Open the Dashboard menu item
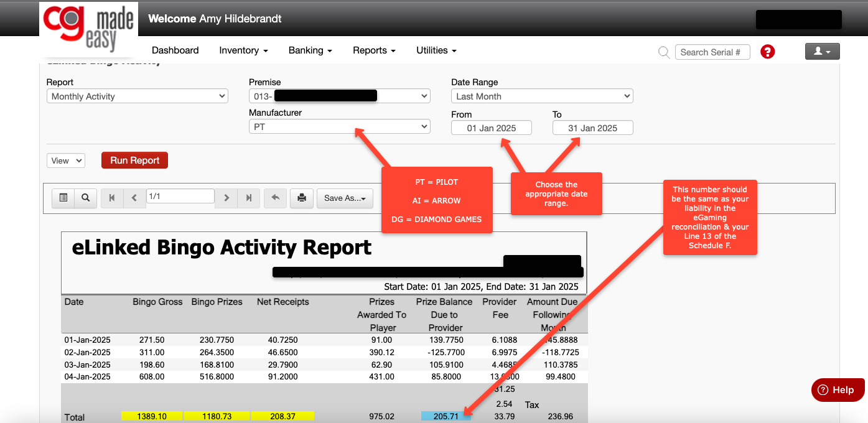Viewport: 868px width, 423px height. [x=175, y=50]
